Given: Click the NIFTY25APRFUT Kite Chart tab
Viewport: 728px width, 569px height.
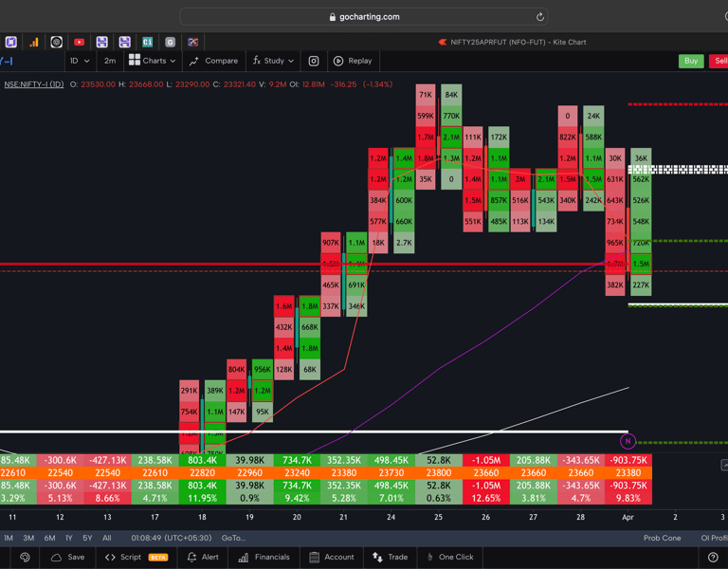Looking at the screenshot, I should [513, 43].
